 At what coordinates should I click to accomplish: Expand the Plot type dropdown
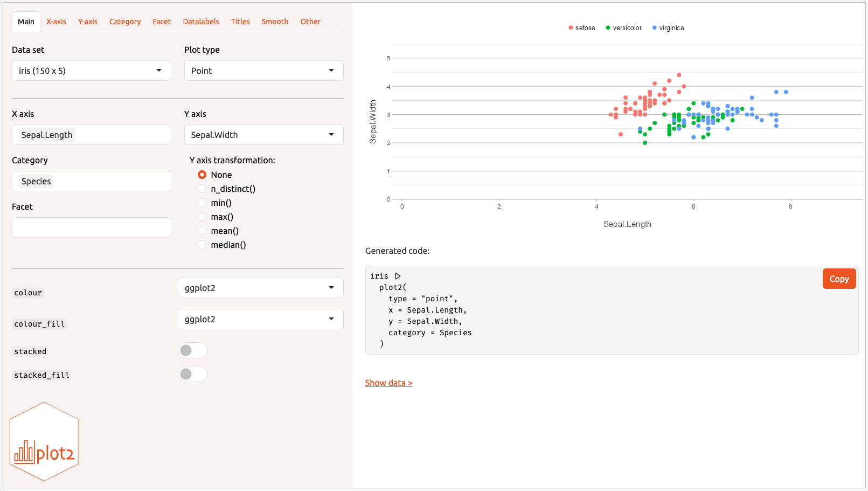pyautogui.click(x=263, y=71)
